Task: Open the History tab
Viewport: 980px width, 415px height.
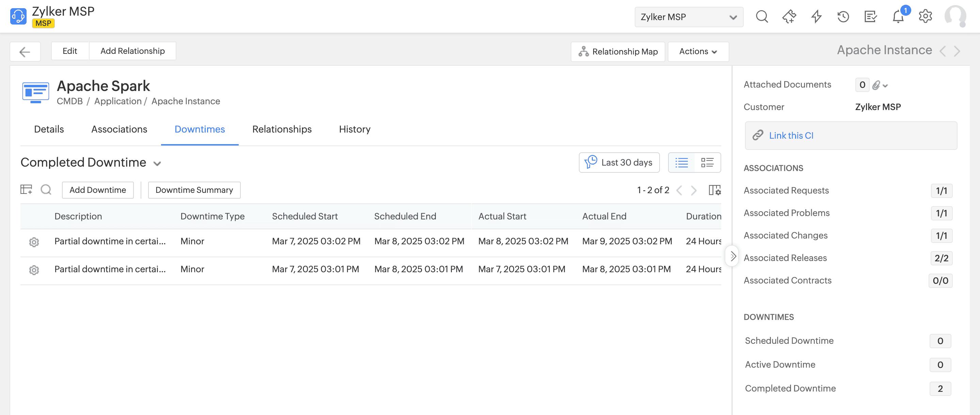Action: coord(354,129)
